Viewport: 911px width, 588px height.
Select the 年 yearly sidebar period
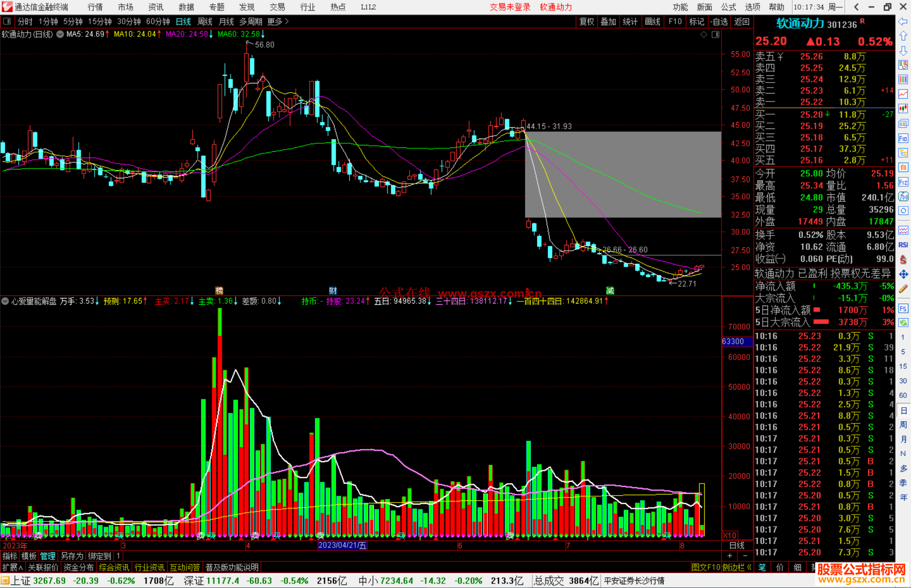point(903,497)
